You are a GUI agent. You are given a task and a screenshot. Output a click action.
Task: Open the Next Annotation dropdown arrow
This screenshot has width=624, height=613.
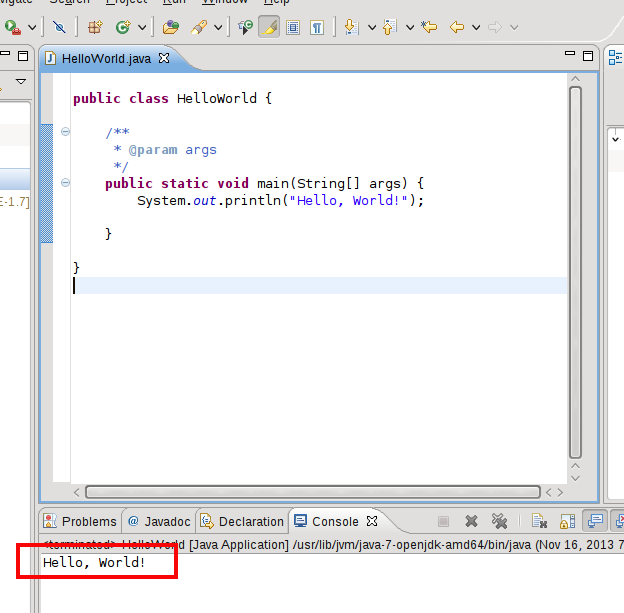point(372,27)
